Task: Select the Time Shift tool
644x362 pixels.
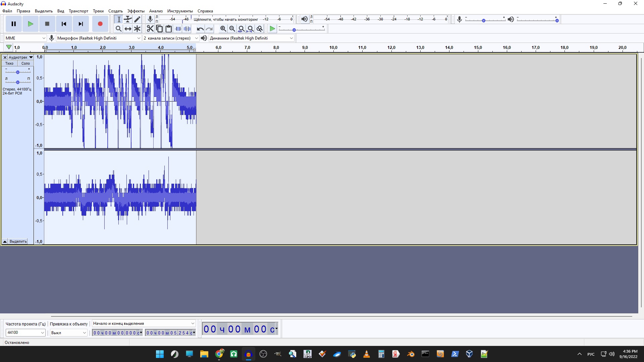Action: pyautogui.click(x=128, y=28)
